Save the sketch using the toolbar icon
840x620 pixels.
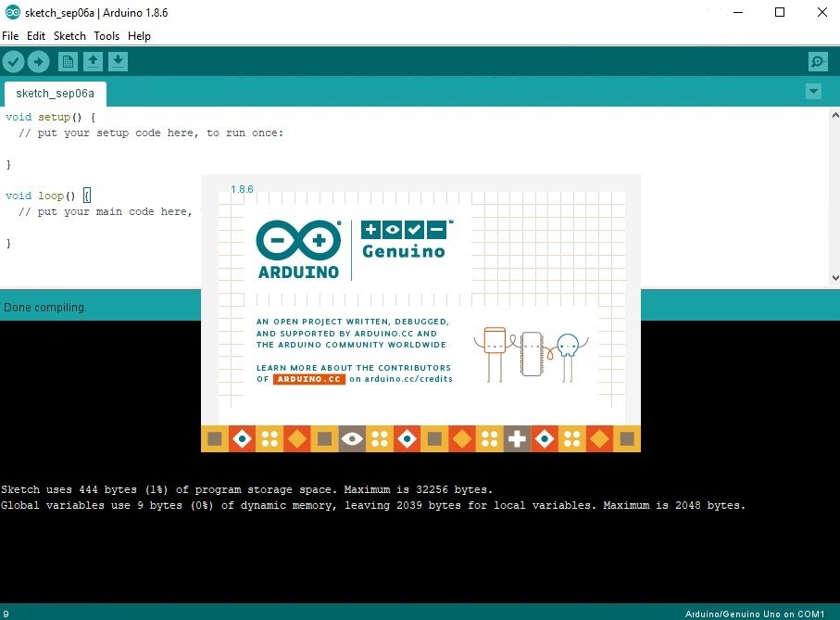click(118, 61)
